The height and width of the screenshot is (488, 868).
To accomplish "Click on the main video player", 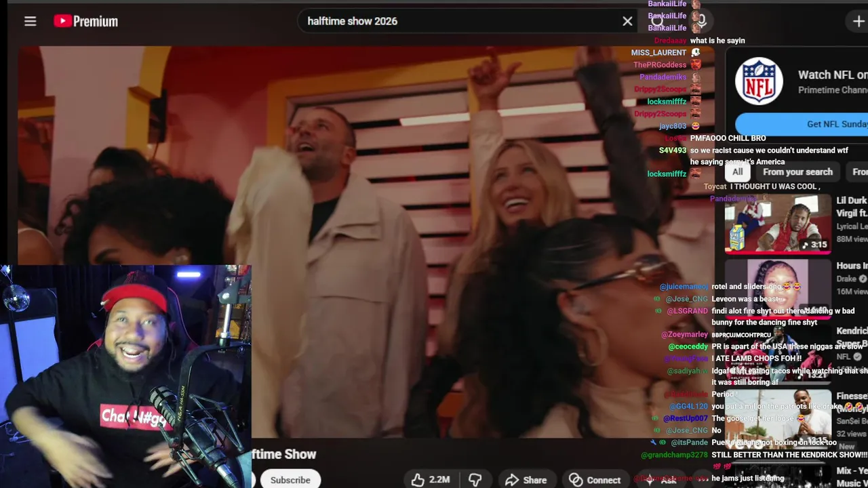I will 366,241.
